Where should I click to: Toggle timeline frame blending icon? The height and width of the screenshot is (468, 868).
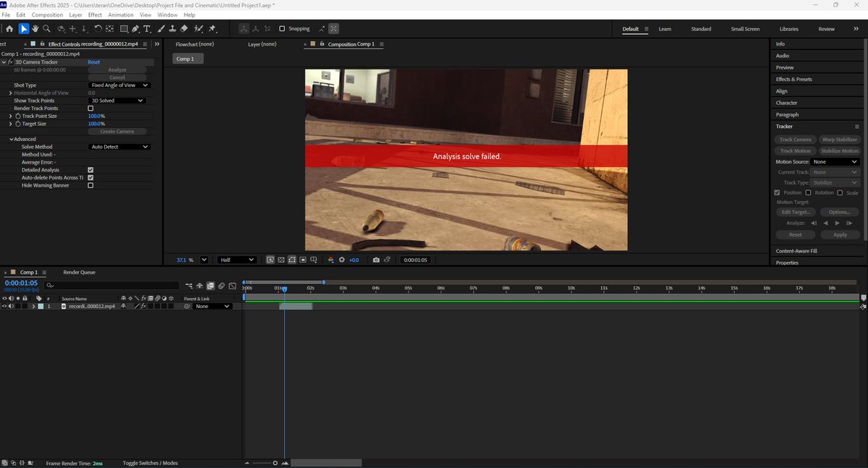coord(210,286)
